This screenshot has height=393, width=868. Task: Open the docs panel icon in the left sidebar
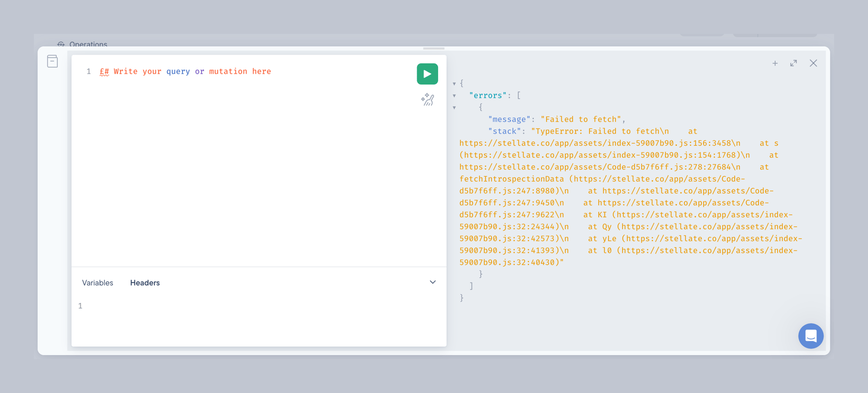(x=52, y=61)
